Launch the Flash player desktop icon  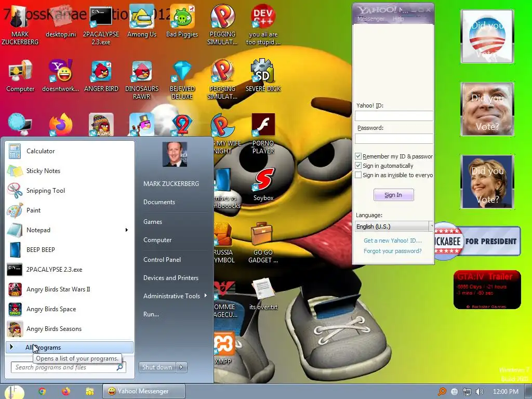[x=263, y=134]
